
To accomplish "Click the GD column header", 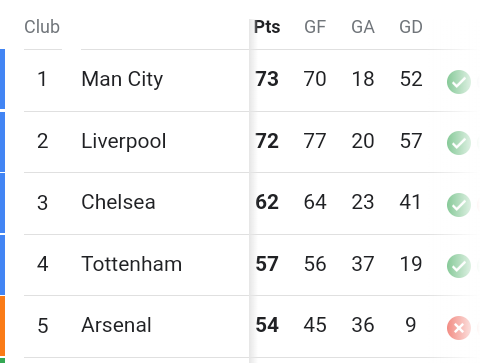I will coord(411,27).
